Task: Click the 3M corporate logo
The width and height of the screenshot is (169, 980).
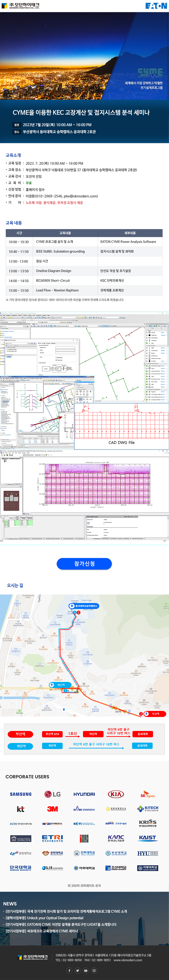Action: point(53,809)
